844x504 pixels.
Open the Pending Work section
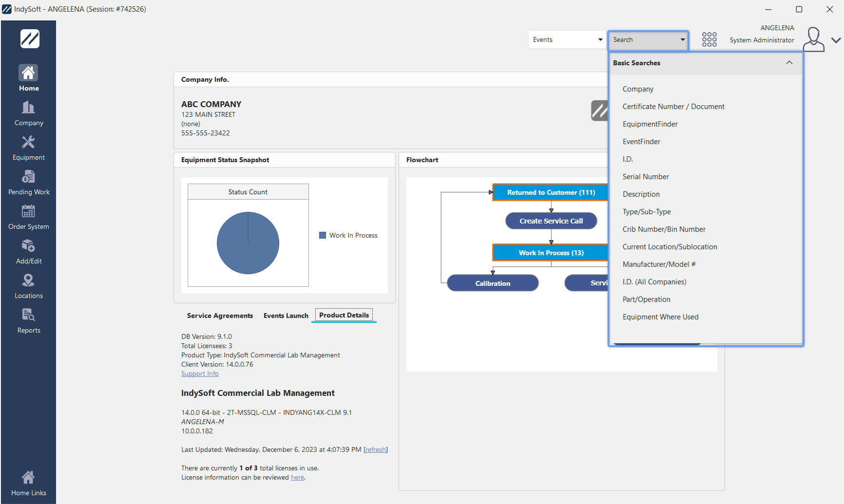pos(29,183)
